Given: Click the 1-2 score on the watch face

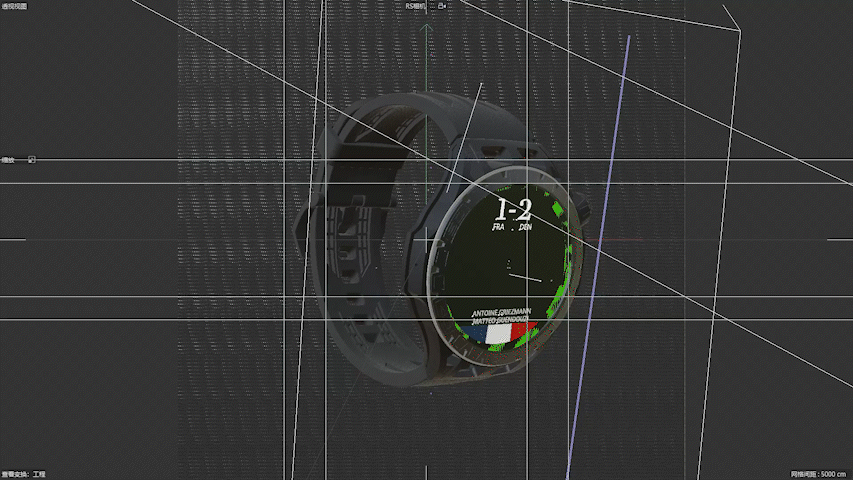Looking at the screenshot, I should [x=513, y=209].
